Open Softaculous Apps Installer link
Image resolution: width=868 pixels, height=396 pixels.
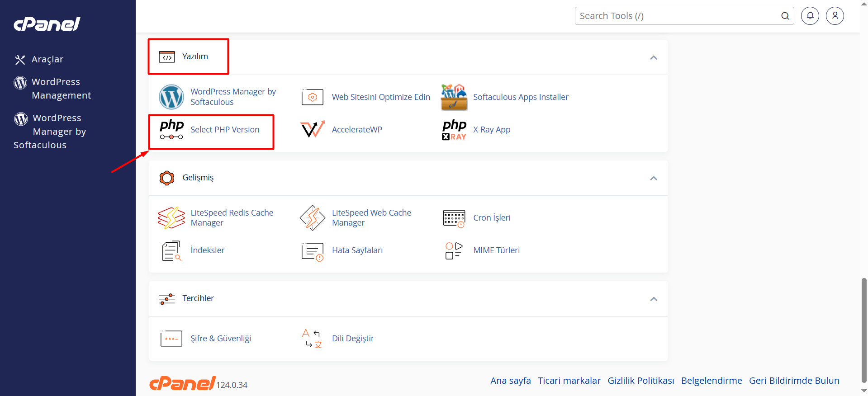click(521, 97)
